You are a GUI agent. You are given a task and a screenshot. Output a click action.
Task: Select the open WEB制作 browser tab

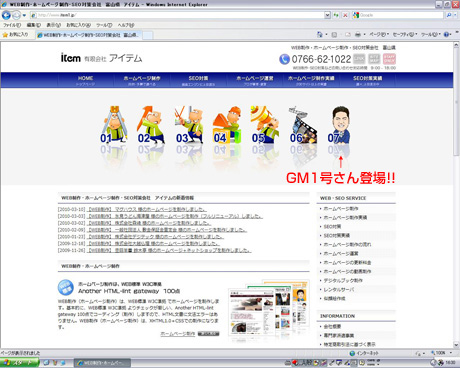89,35
